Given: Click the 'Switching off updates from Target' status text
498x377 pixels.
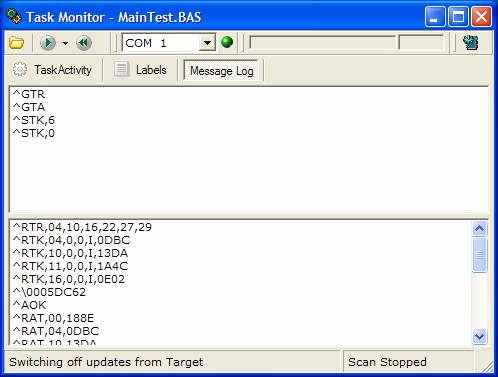Looking at the screenshot, I should 106,362.
